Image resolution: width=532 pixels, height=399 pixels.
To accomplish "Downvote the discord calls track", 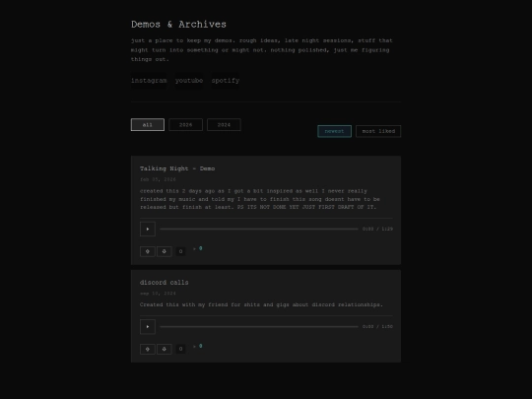I will click(165, 349).
